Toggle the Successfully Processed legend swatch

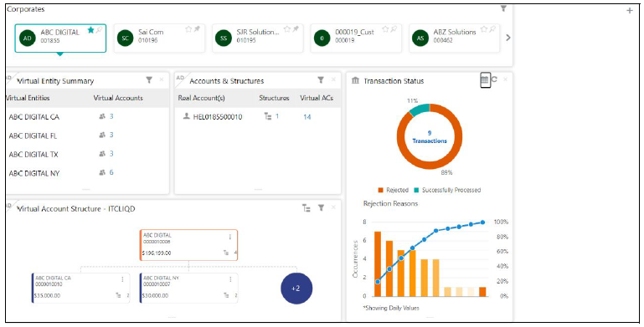point(416,190)
